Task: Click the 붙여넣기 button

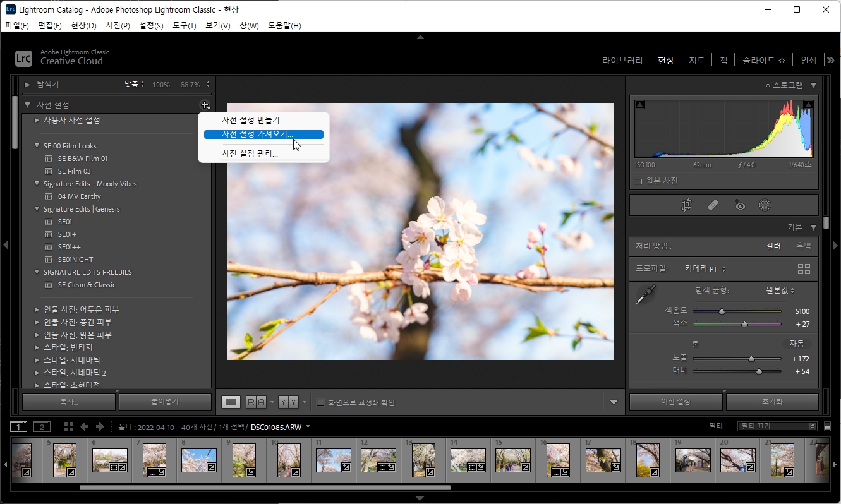Action: coord(165,402)
